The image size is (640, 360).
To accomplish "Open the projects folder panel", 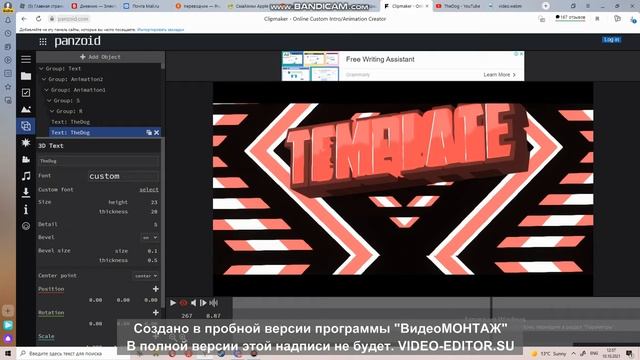I will (26, 76).
